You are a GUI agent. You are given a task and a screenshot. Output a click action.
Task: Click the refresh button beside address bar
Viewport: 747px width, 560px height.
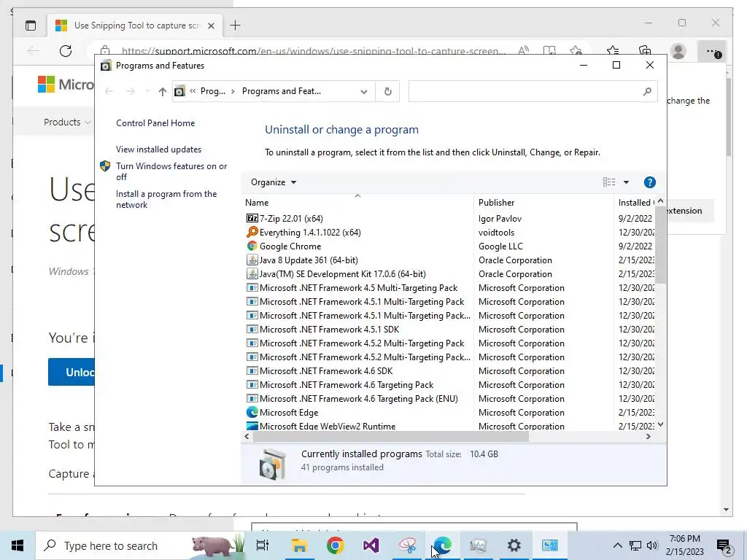pos(388,91)
